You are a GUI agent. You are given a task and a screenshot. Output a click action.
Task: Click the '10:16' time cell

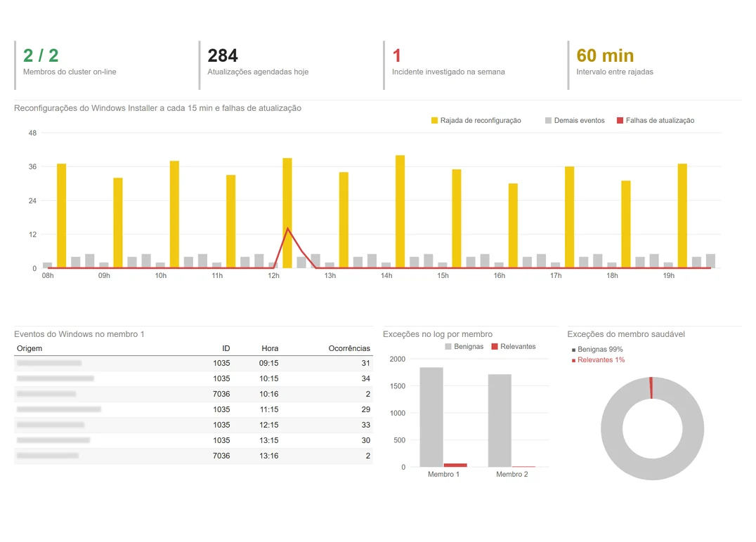pos(268,394)
